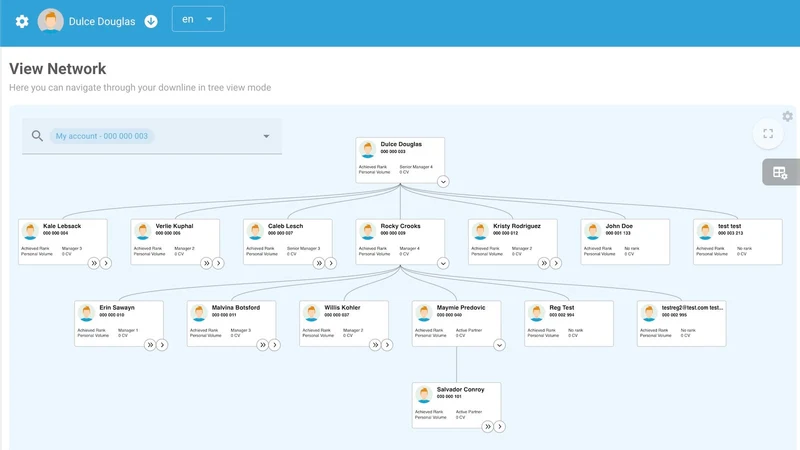This screenshot has height=450, width=800.
Task: Select the 'test test' name text
Action: click(x=730, y=226)
